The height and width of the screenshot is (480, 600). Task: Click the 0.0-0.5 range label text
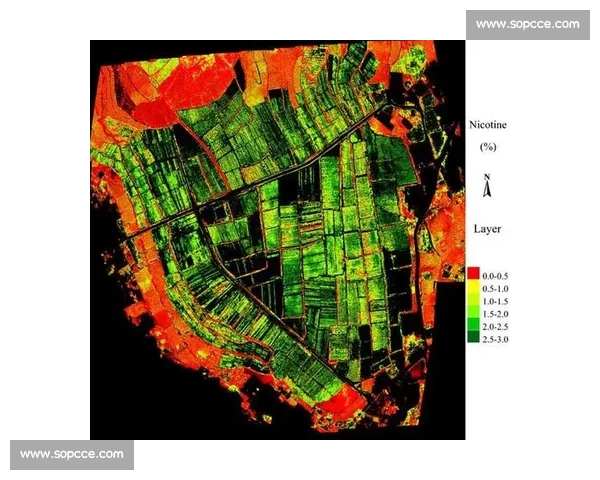494,274
